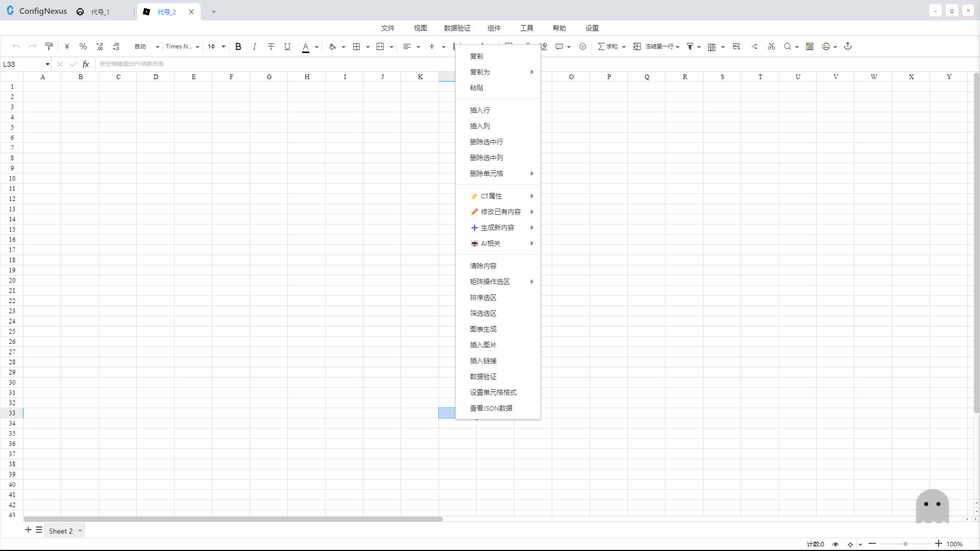This screenshot has height=551, width=980.
Task: Toggle italic formatting
Action: [255, 46]
